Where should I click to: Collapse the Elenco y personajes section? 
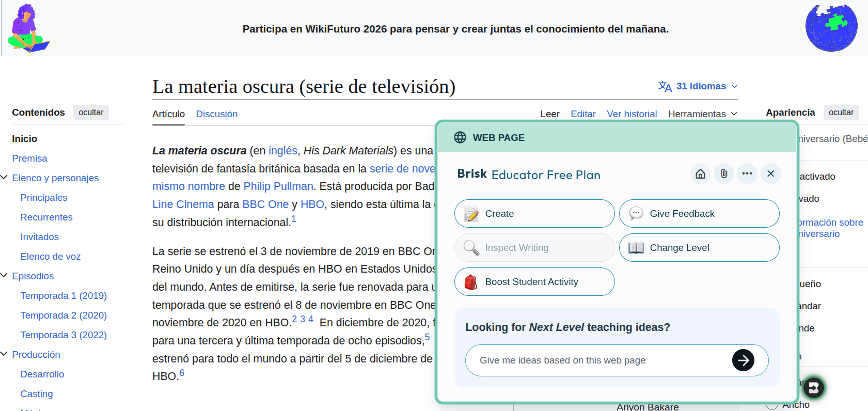click(x=4, y=178)
